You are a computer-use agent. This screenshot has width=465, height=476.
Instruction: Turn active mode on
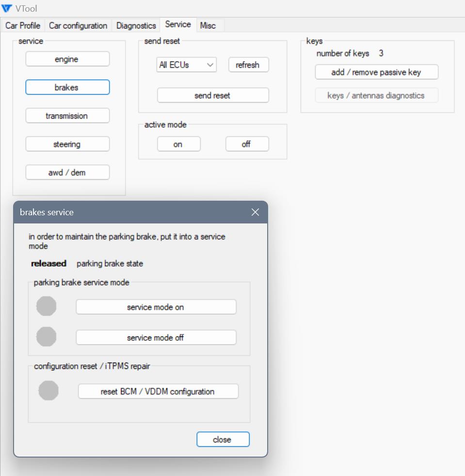click(x=178, y=144)
